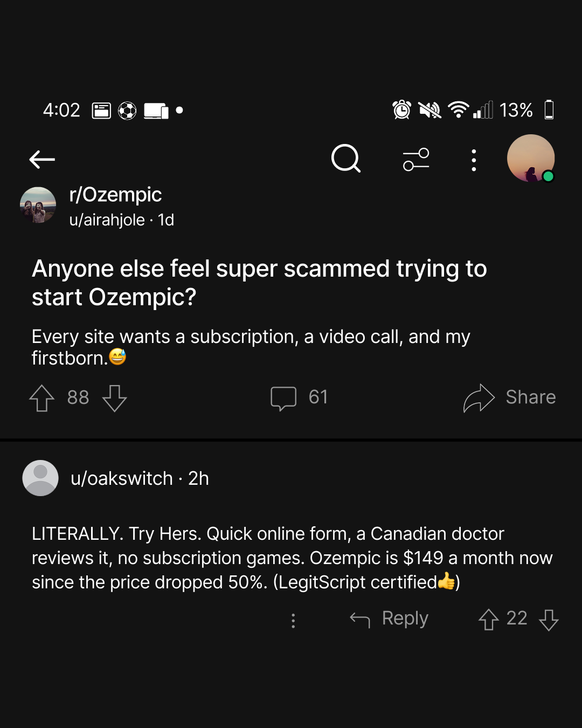This screenshot has height=728, width=582.
Task: Tap the back arrow icon
Action: [x=42, y=159]
